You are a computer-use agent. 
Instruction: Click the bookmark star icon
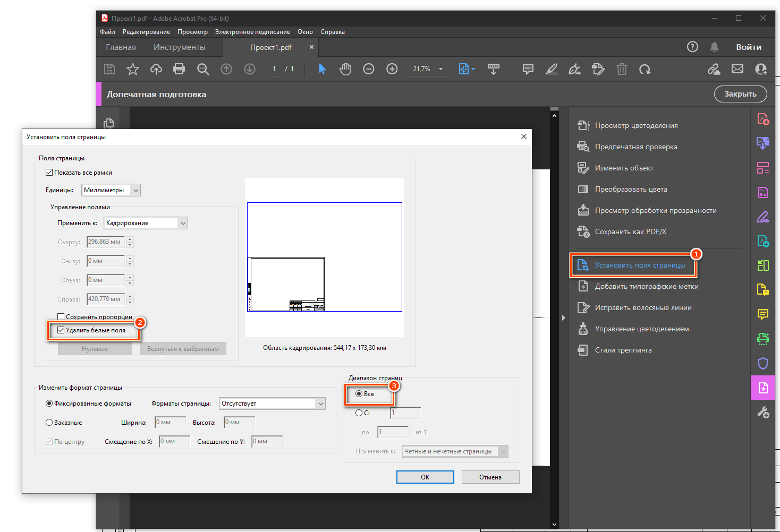coord(133,69)
